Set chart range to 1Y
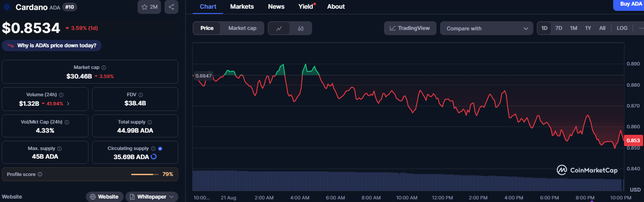This screenshot has width=644, height=202. click(588, 28)
